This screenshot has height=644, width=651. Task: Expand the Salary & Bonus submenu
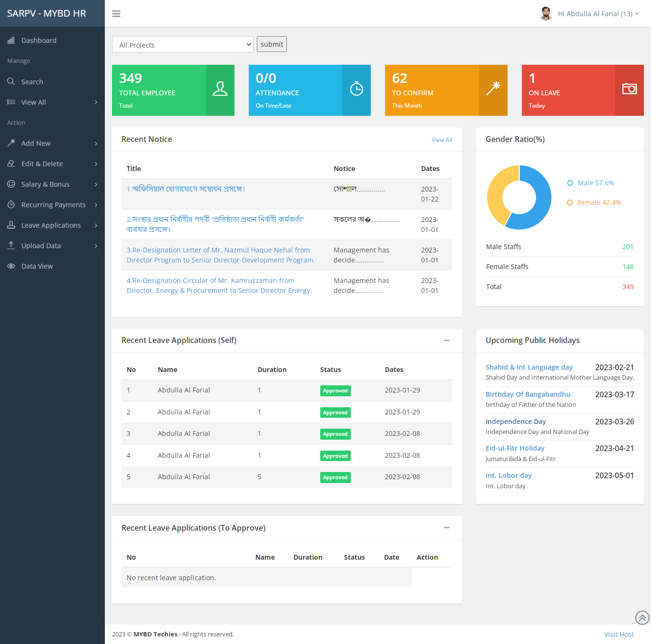52,184
